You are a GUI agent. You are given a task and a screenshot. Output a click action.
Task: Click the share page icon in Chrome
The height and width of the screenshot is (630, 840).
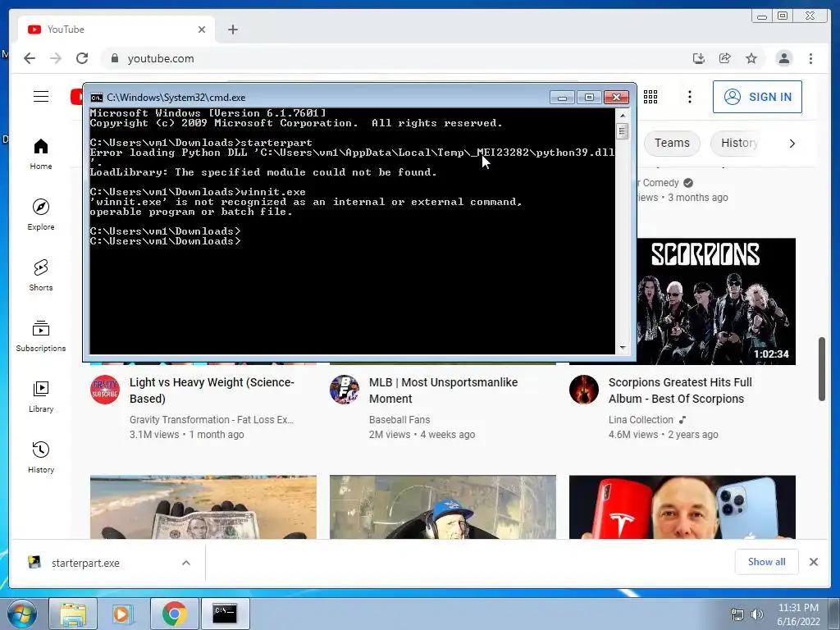725,58
